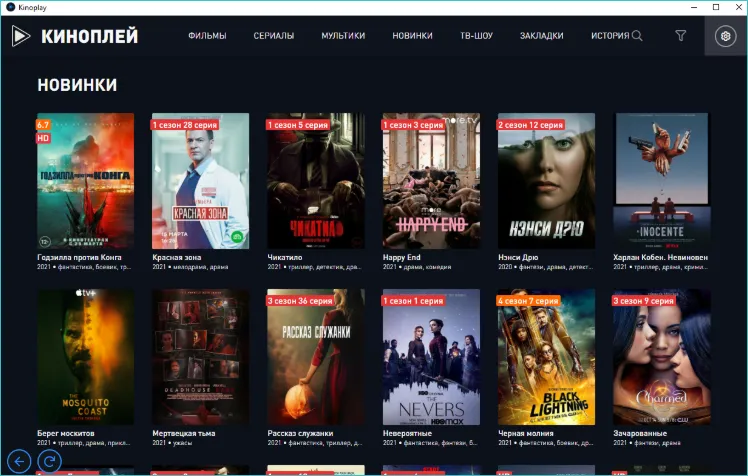Screen dimensions: 748x476
Task: Open the Красная зона poster
Action: 200,181
